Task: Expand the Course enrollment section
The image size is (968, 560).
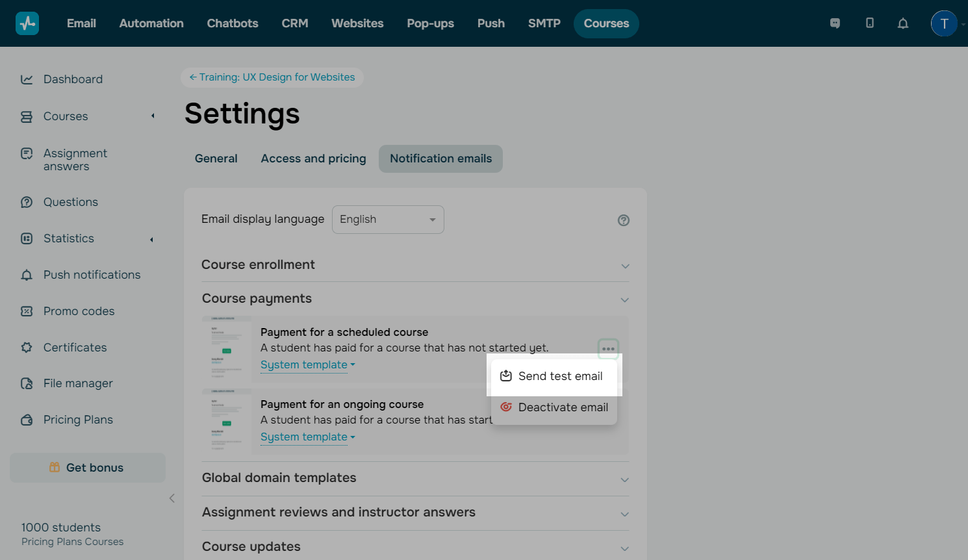Action: coord(415,265)
